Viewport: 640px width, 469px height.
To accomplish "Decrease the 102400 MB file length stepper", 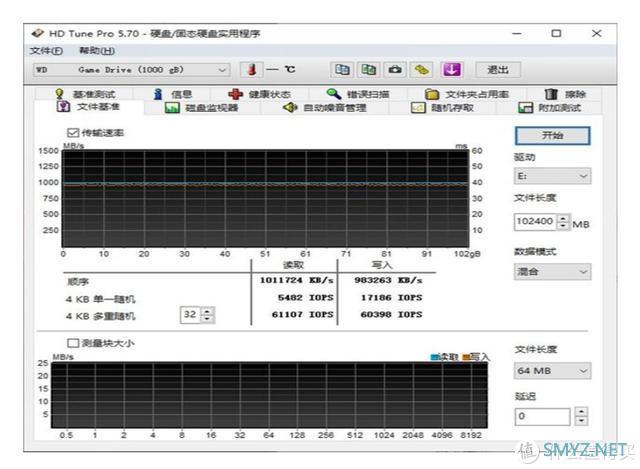I will click(564, 226).
